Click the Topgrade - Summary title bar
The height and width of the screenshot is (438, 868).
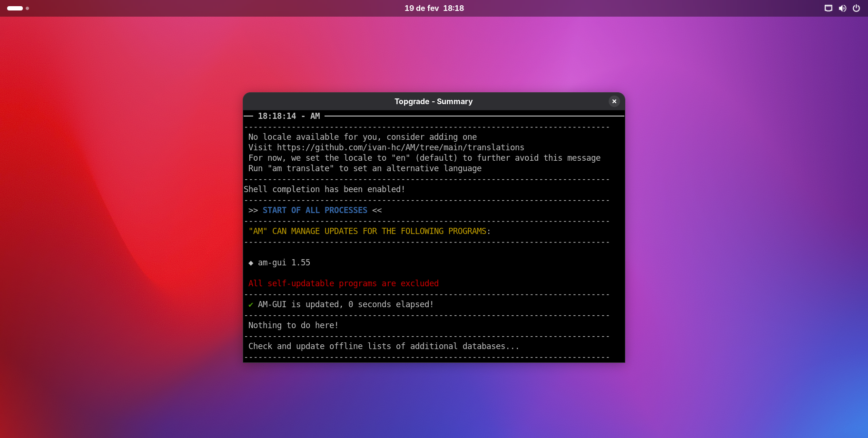tap(433, 101)
